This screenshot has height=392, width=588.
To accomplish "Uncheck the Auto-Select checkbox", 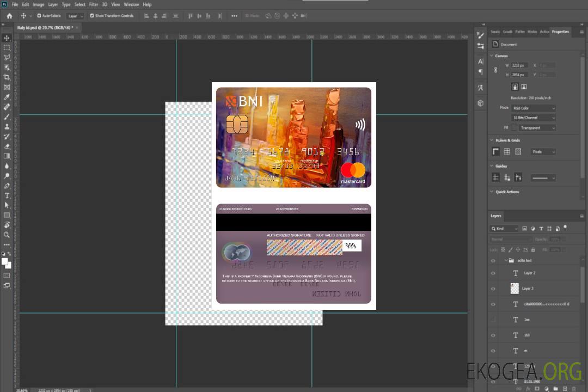I will [39, 16].
